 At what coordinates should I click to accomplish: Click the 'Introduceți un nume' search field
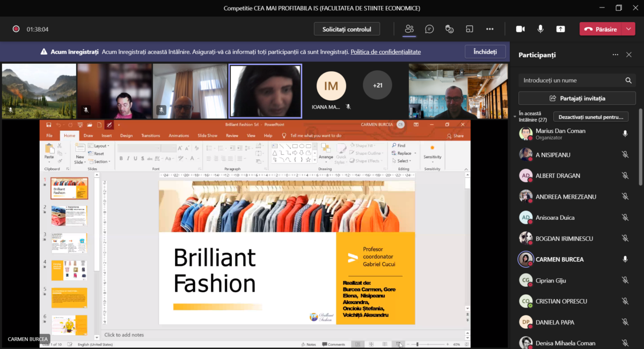tap(569, 80)
